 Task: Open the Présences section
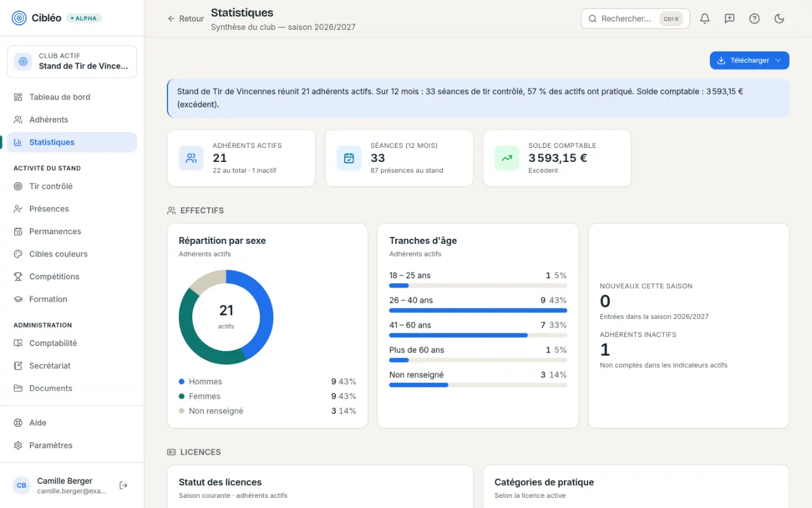tap(72, 209)
